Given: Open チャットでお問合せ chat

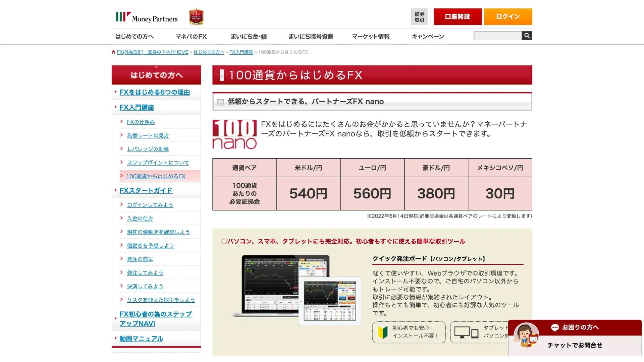Looking at the screenshot, I should point(575,345).
